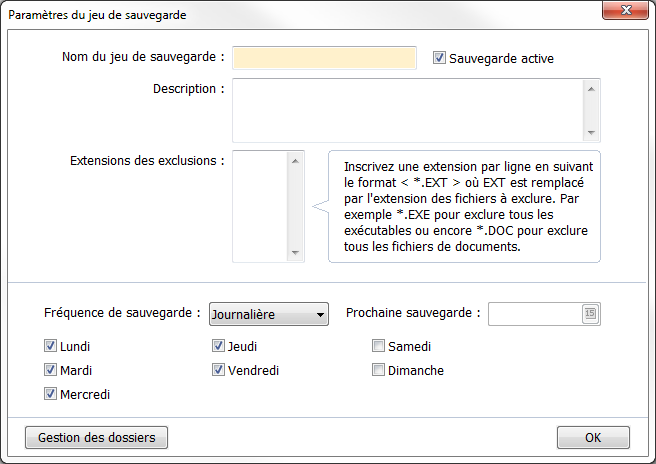Image resolution: width=656 pixels, height=464 pixels.
Task: Enable the Dimanche checkbox
Action: pos(379,370)
